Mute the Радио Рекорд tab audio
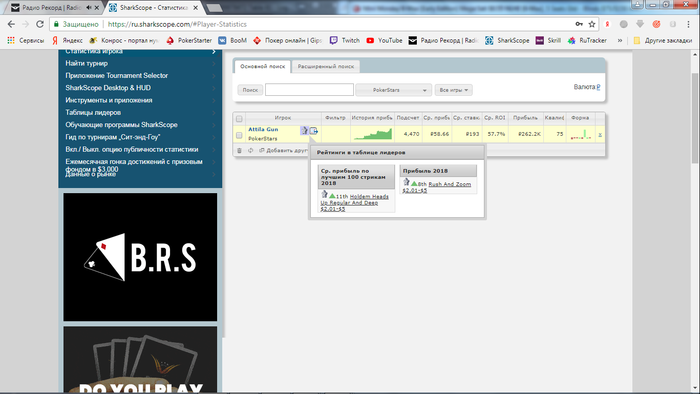 click(88, 8)
